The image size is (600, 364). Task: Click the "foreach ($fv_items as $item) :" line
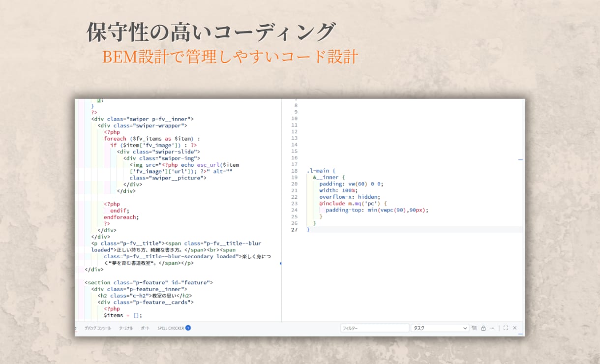click(152, 139)
